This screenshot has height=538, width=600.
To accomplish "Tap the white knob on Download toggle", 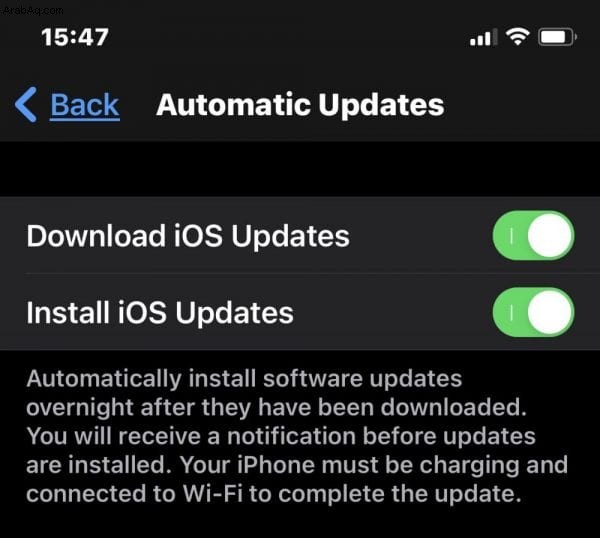I will pos(550,235).
